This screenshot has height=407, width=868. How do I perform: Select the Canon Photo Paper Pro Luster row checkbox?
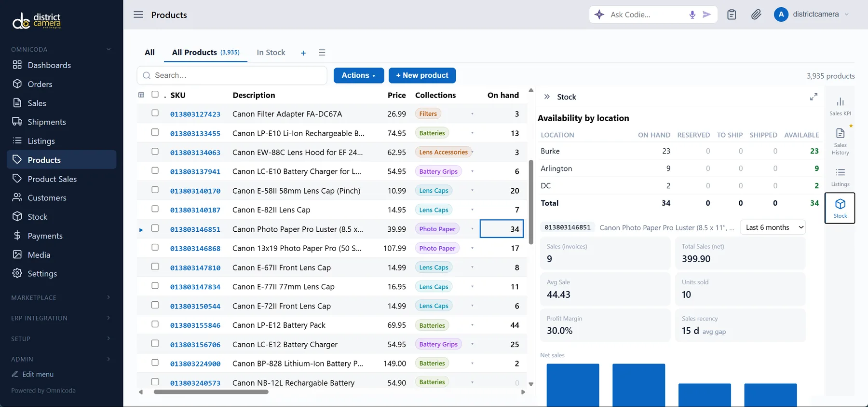[155, 228]
